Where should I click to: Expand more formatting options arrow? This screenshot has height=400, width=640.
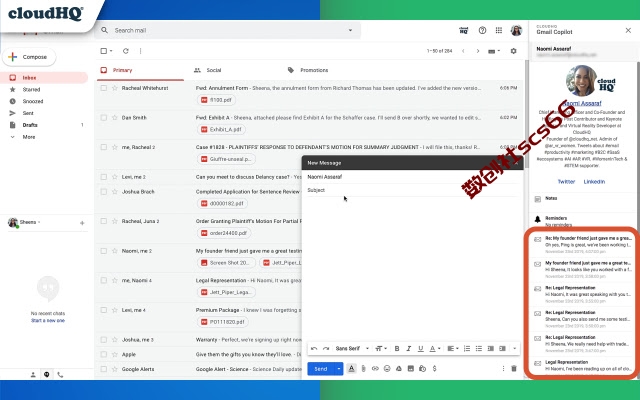tap(514, 349)
